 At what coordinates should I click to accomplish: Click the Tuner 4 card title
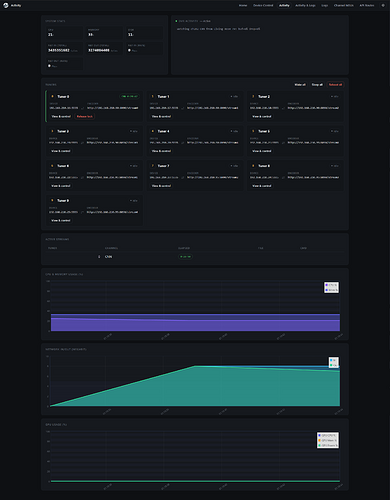(x=163, y=131)
